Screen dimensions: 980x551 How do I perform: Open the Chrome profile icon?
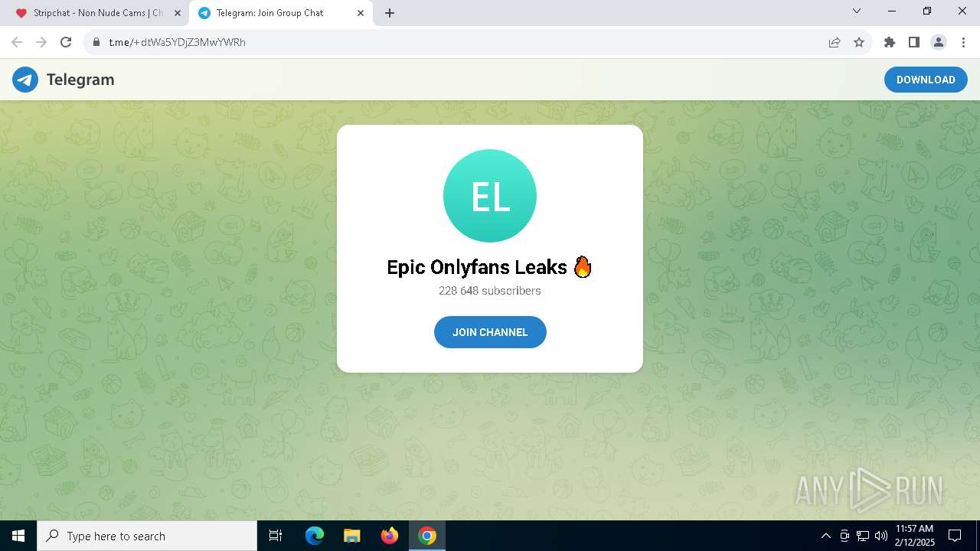[x=939, y=42]
